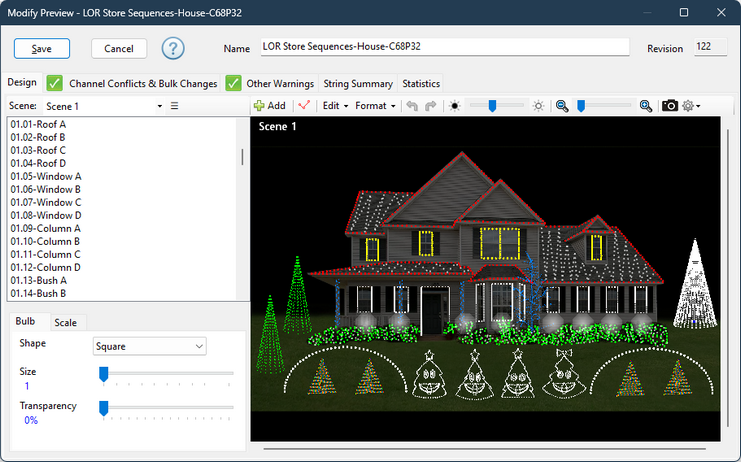
Task: Select 01.11-Column C in the list
Action: pos(45,254)
